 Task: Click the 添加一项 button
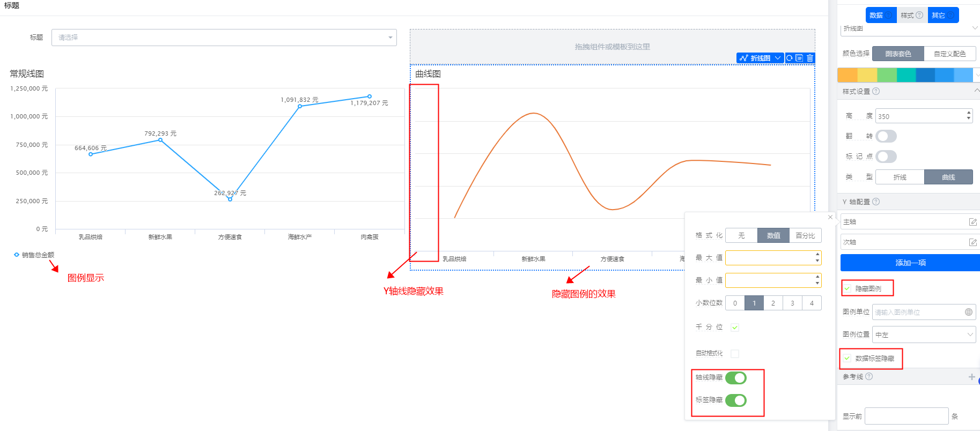[910, 263]
